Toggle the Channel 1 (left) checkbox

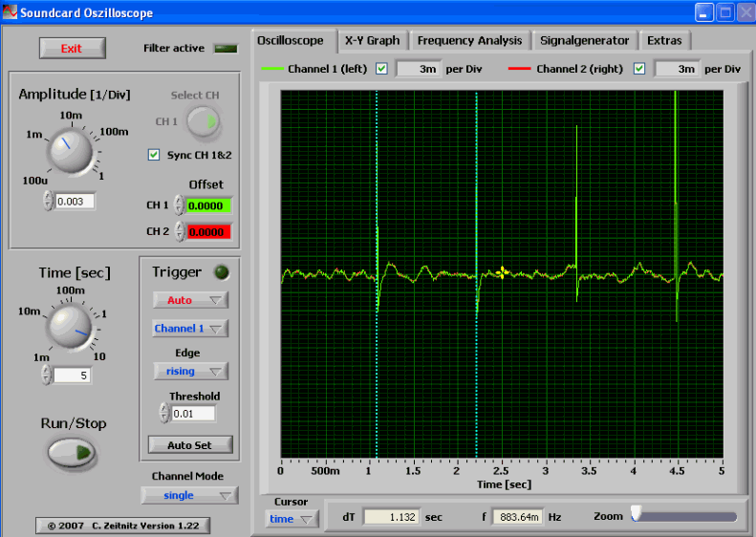click(381, 69)
